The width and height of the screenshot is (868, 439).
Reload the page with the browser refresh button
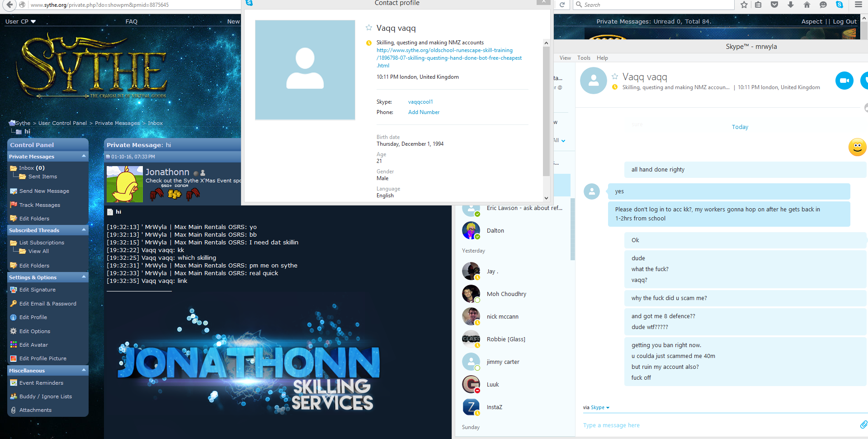[x=562, y=5]
